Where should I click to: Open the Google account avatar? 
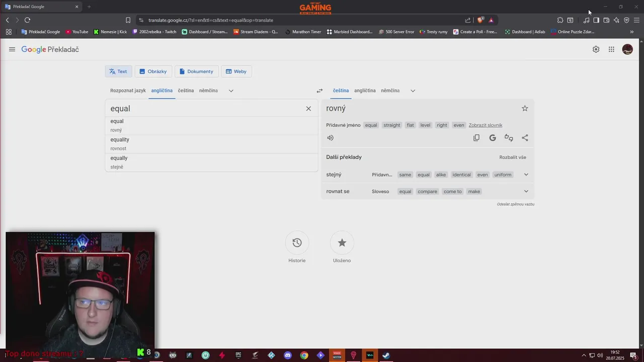coord(627,49)
